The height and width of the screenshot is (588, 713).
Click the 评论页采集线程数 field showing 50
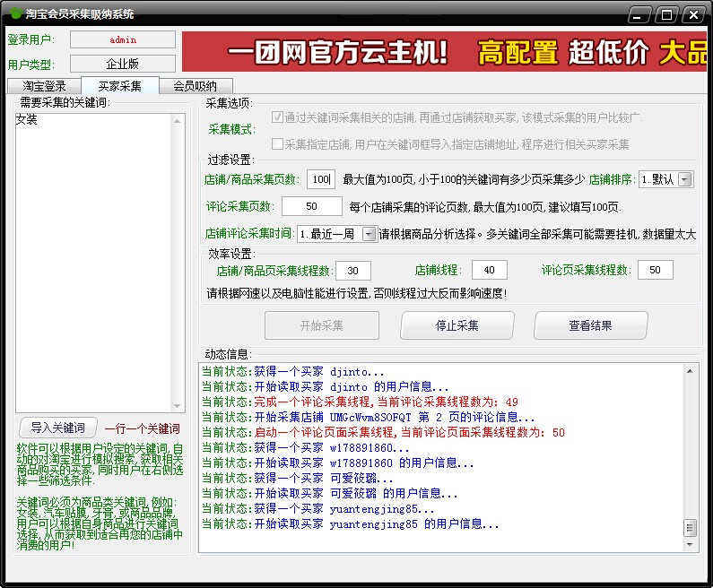656,270
